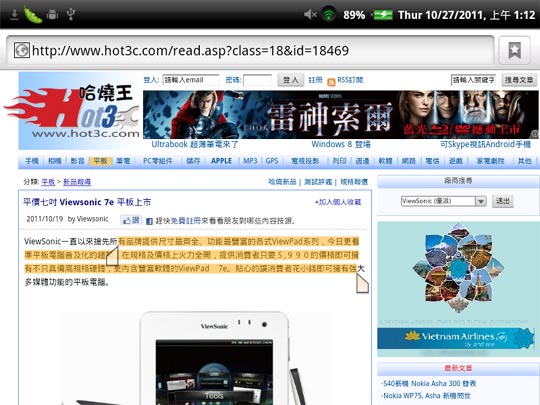Select the 列印 navigation tab
The height and width of the screenshot is (405, 540).
tap(339, 161)
